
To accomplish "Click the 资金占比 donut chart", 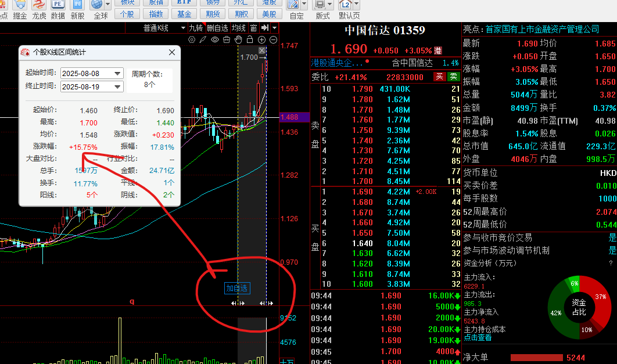I will (579, 307).
